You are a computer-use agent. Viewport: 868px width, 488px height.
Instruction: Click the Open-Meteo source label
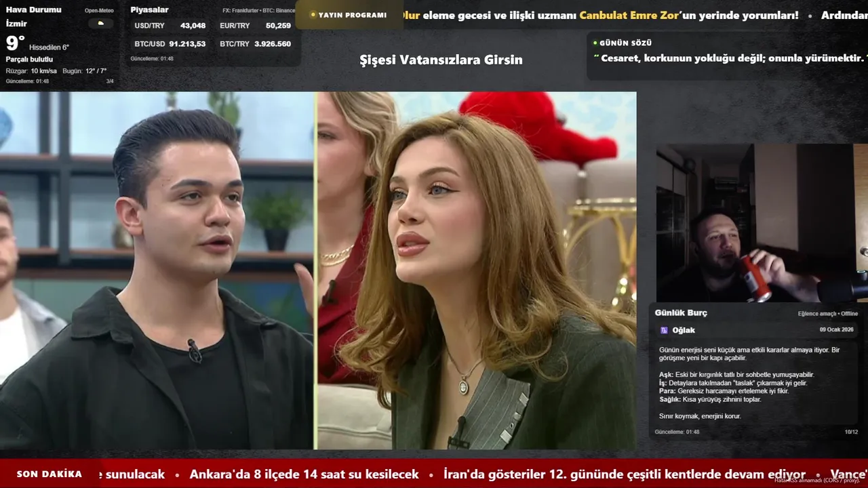(99, 11)
